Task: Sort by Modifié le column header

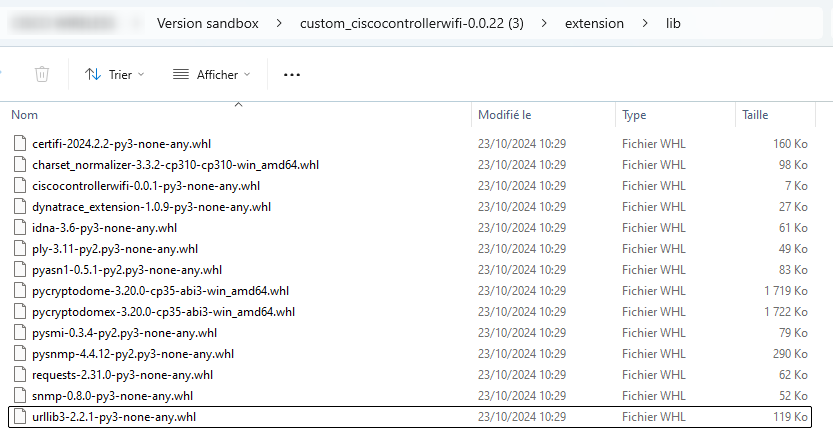Action: (504, 115)
